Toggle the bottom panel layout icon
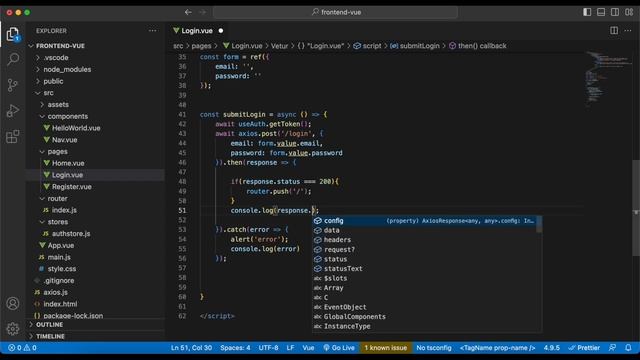This screenshot has height=360, width=640. click(x=601, y=12)
